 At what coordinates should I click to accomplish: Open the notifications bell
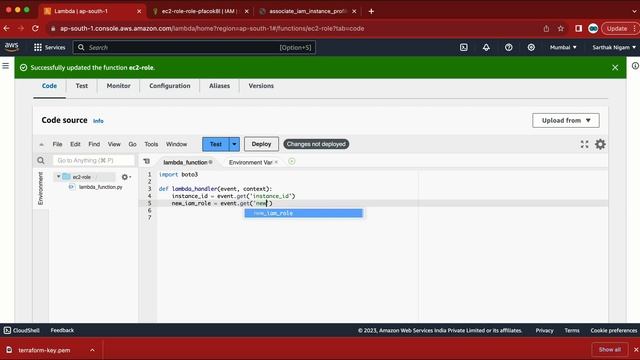pyautogui.click(x=486, y=47)
